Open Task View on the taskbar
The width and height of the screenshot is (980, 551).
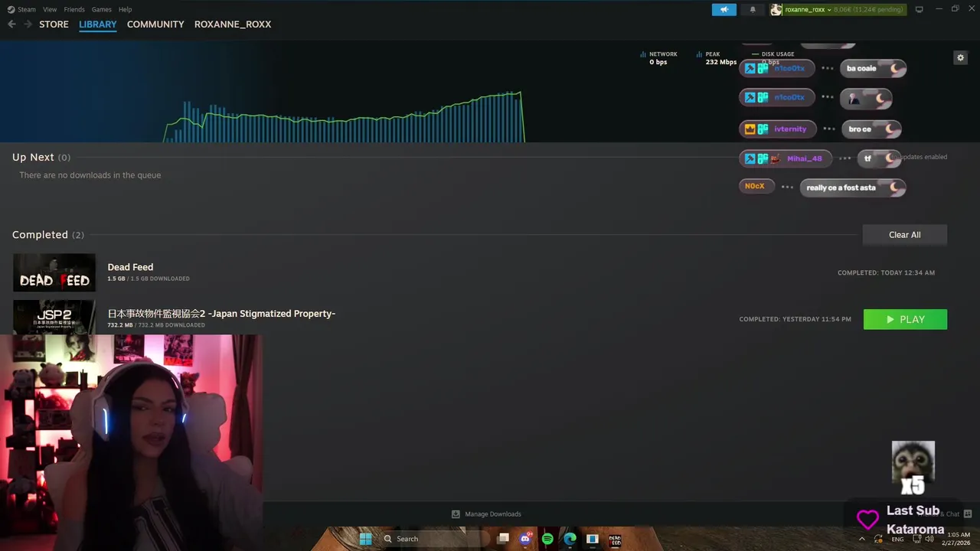[x=503, y=539]
